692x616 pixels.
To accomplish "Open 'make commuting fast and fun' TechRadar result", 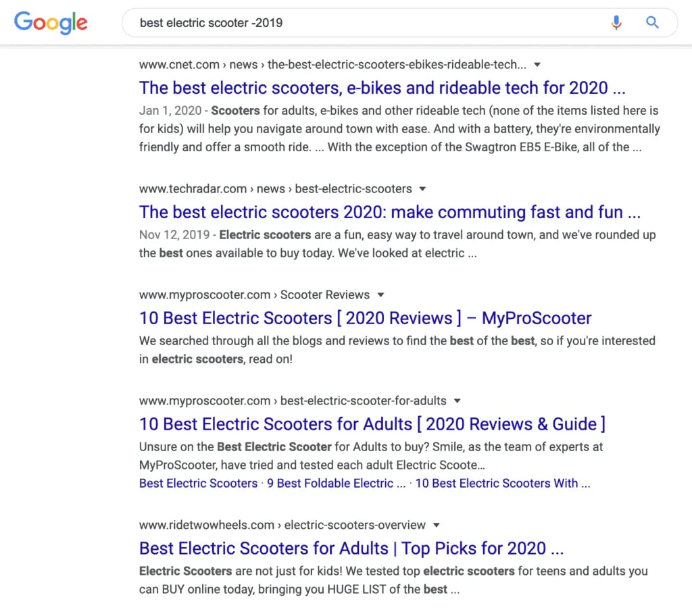I will [x=390, y=212].
